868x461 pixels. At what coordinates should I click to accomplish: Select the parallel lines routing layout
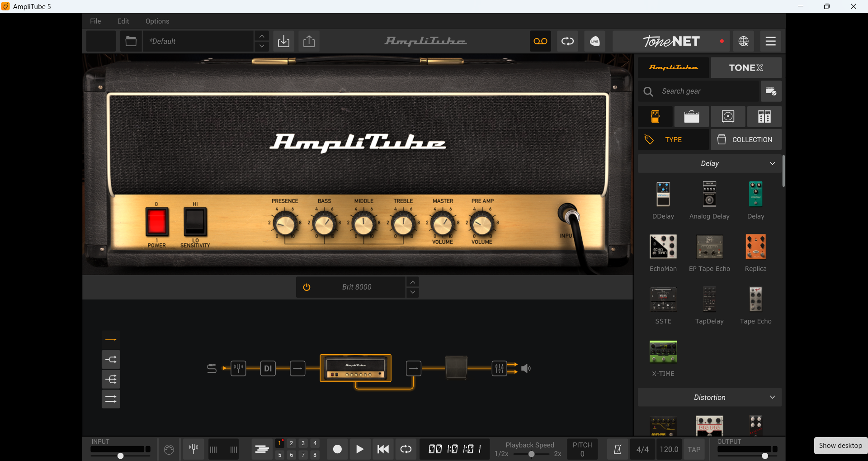(111, 399)
